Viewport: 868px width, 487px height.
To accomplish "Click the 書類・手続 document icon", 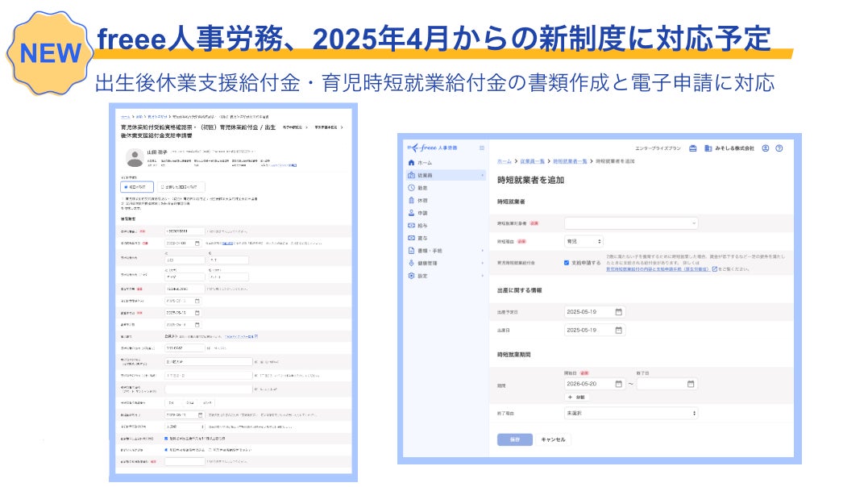I will tap(411, 251).
